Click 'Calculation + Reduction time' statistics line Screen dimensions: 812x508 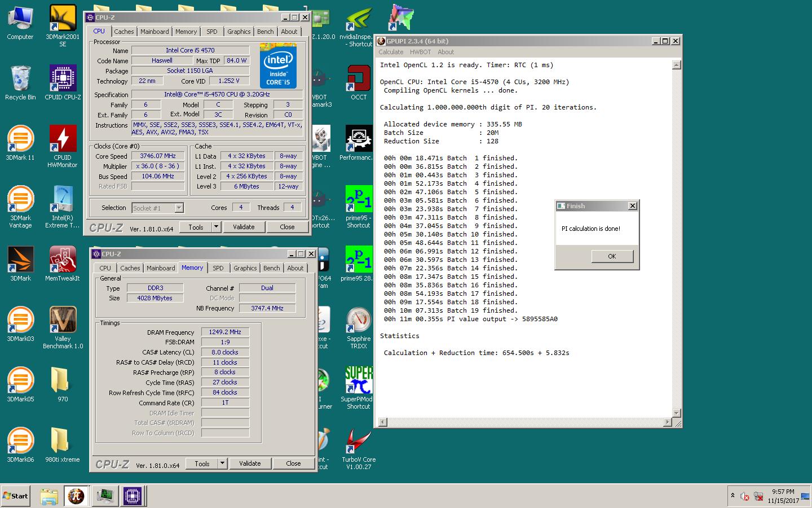click(476, 353)
